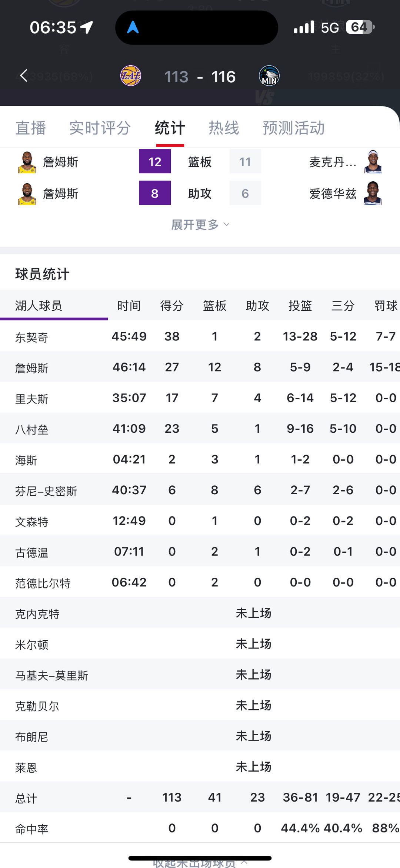Viewport: 400px width, 868px height.
Task: Tap the 总计 totals row
Action: [x=200, y=797]
